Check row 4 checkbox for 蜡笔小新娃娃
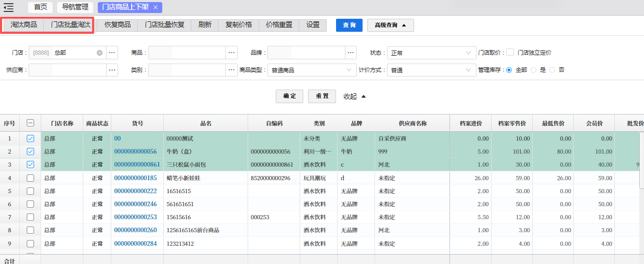 [x=30, y=178]
